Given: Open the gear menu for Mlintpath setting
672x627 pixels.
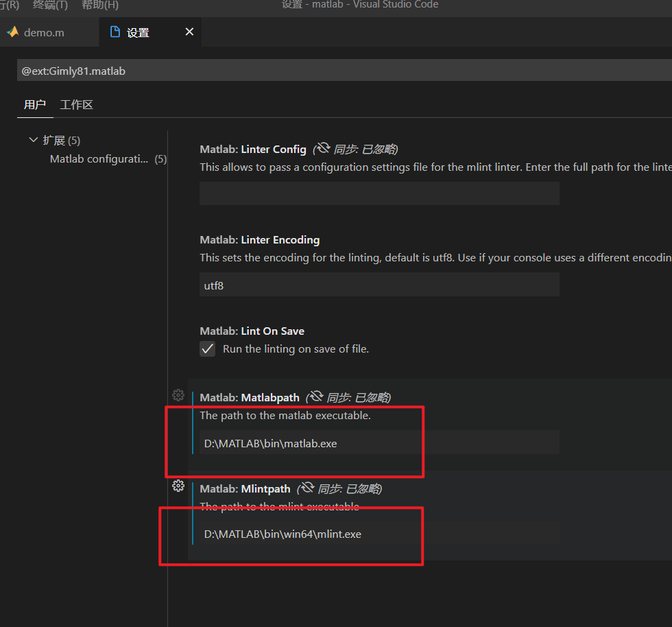Looking at the screenshot, I should point(178,486).
